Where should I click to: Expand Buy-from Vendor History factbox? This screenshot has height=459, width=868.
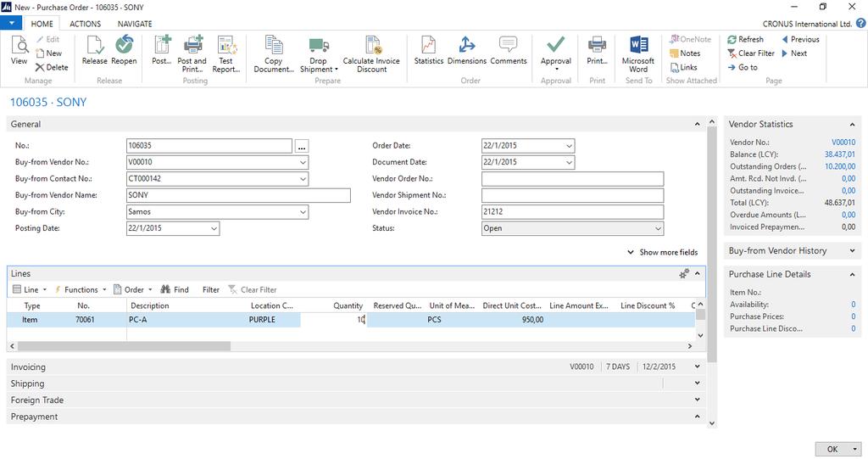click(x=852, y=251)
